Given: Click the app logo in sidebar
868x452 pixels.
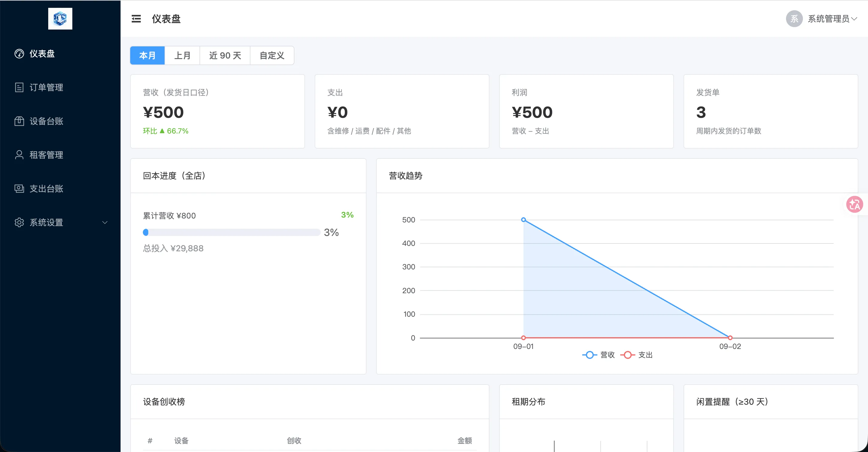Looking at the screenshot, I should 60,18.
